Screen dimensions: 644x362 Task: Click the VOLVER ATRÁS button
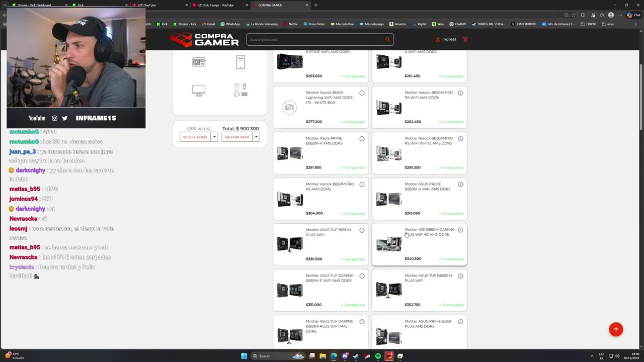[195, 137]
